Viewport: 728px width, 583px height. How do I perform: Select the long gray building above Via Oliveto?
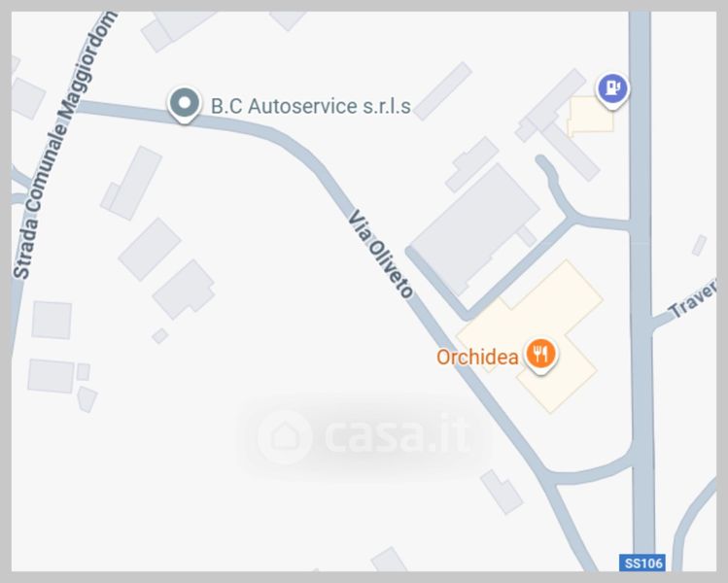(443, 91)
